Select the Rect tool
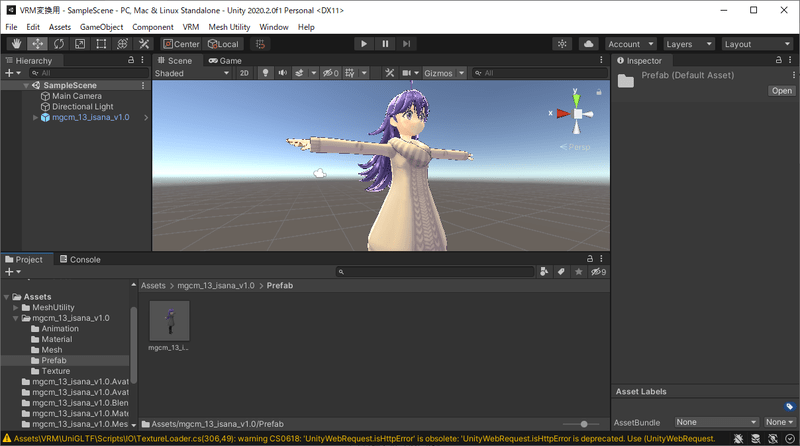Screen dimensions: 800x446 [x=101, y=44]
